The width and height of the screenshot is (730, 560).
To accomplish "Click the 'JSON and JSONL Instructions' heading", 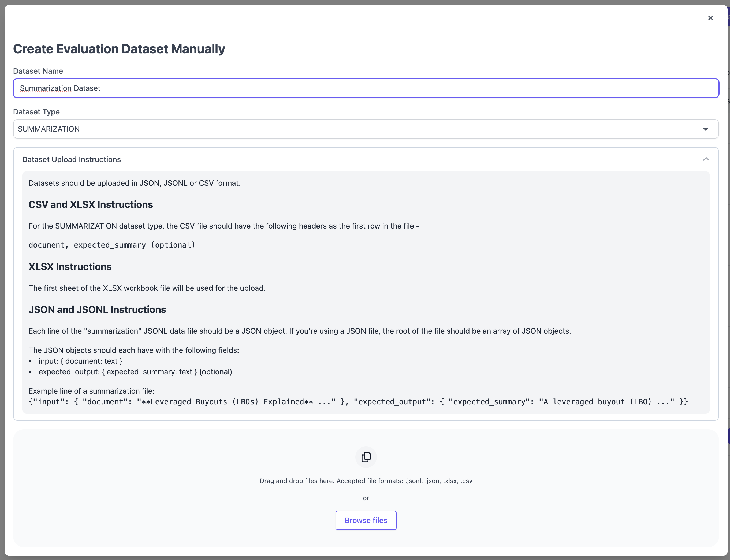I will (97, 310).
